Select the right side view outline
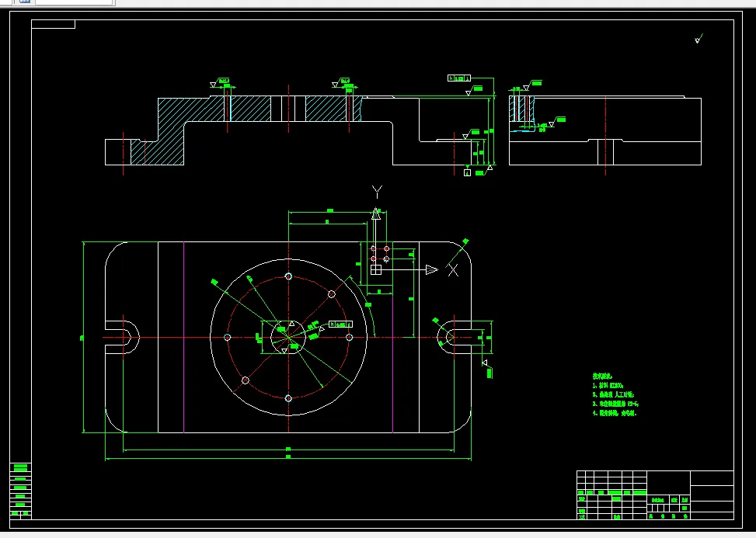This screenshot has height=538, width=756. [x=605, y=130]
